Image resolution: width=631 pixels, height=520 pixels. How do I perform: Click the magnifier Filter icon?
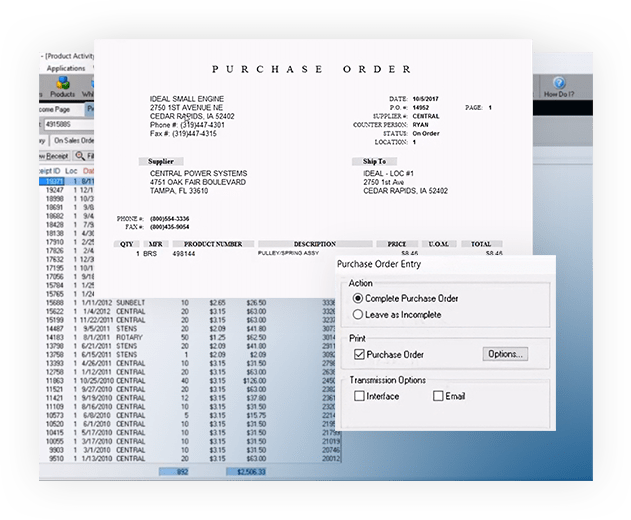[x=79, y=156]
